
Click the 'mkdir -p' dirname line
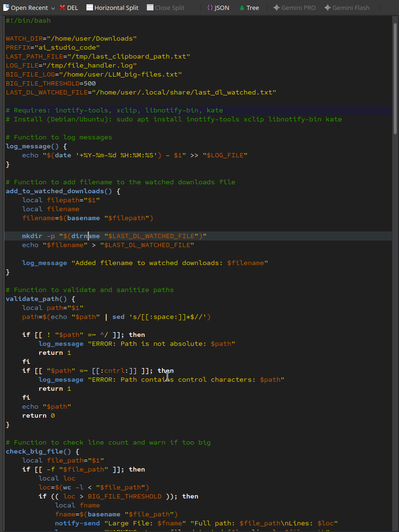[x=114, y=236]
